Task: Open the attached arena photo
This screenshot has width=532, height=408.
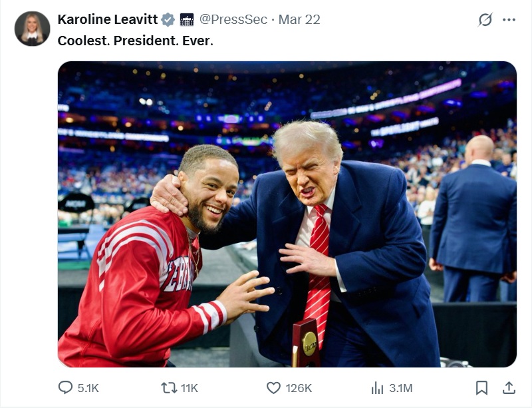Action: (x=287, y=214)
